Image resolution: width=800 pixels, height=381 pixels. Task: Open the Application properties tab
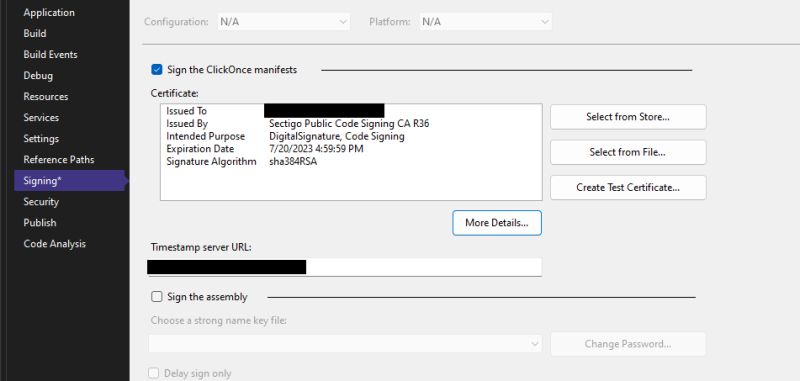(x=49, y=13)
